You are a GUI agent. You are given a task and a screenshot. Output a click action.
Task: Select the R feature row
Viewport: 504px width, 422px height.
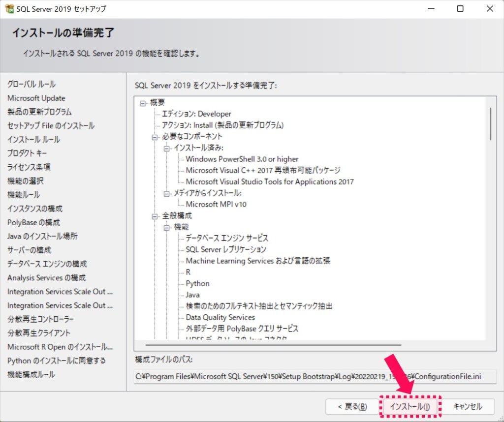[188, 272]
